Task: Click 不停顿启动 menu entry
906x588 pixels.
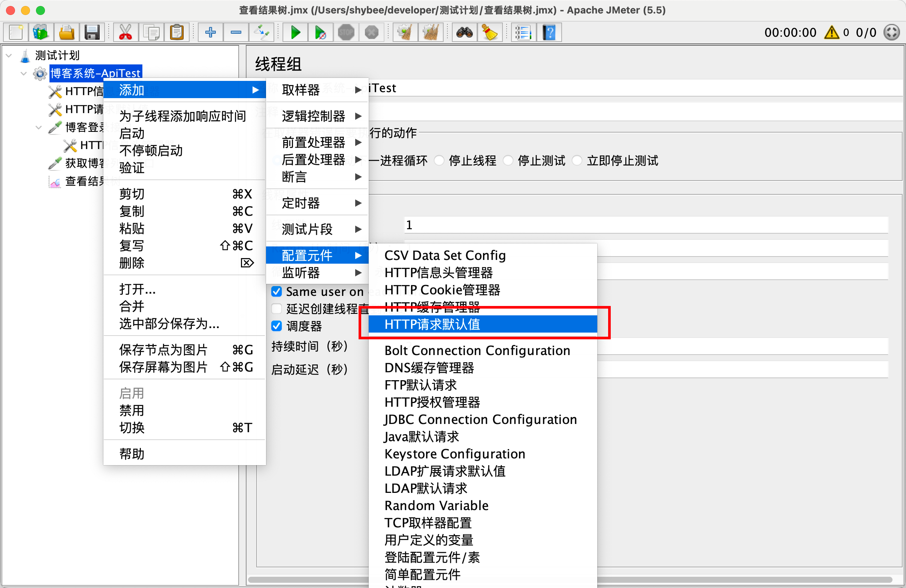Action: [184, 151]
